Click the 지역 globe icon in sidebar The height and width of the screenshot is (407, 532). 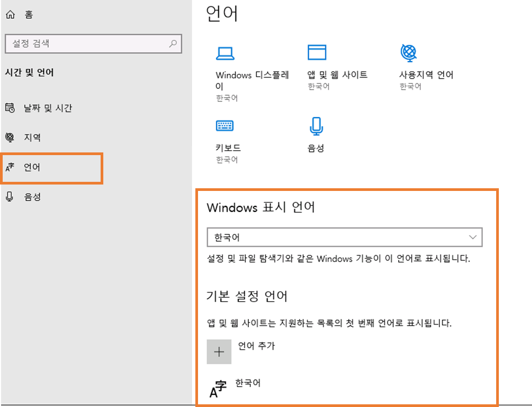point(10,137)
